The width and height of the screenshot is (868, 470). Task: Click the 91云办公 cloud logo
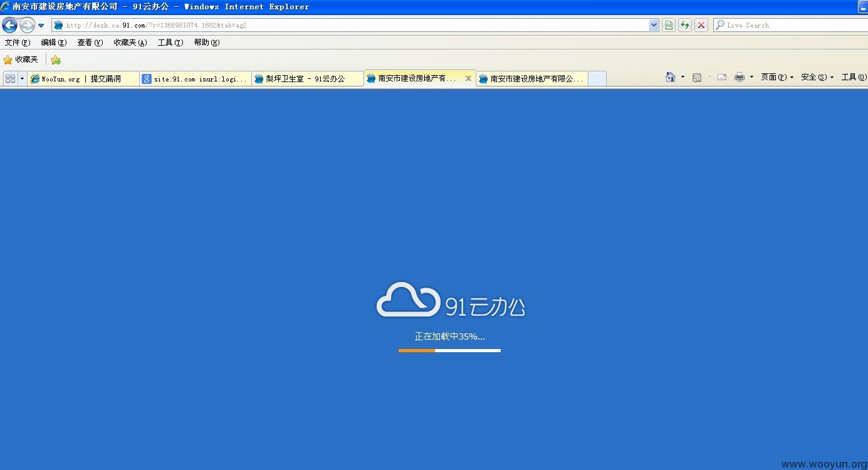click(x=451, y=300)
